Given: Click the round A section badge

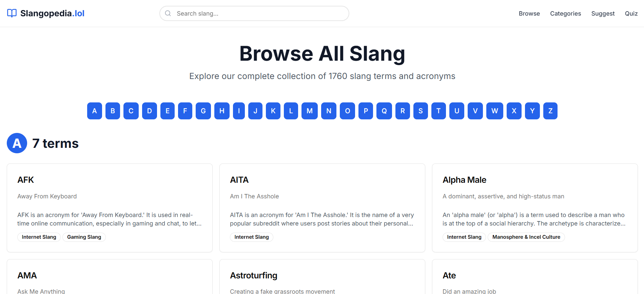Looking at the screenshot, I should coord(17,143).
